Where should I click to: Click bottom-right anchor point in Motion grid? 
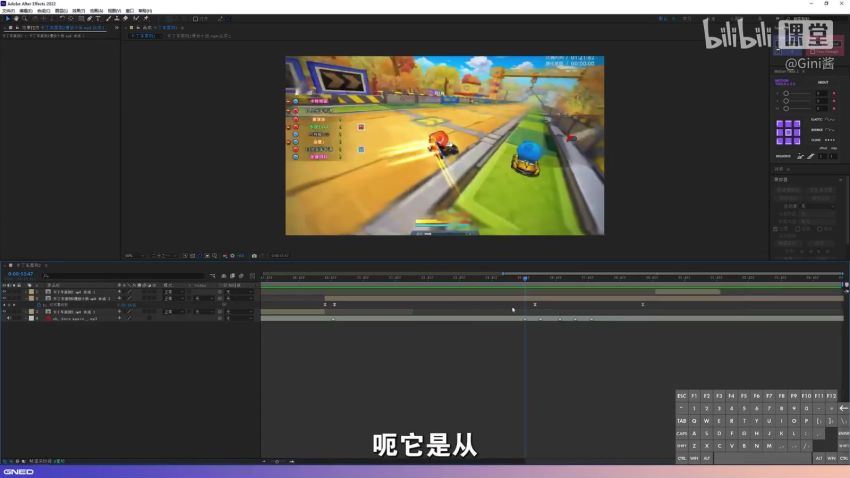click(796, 141)
